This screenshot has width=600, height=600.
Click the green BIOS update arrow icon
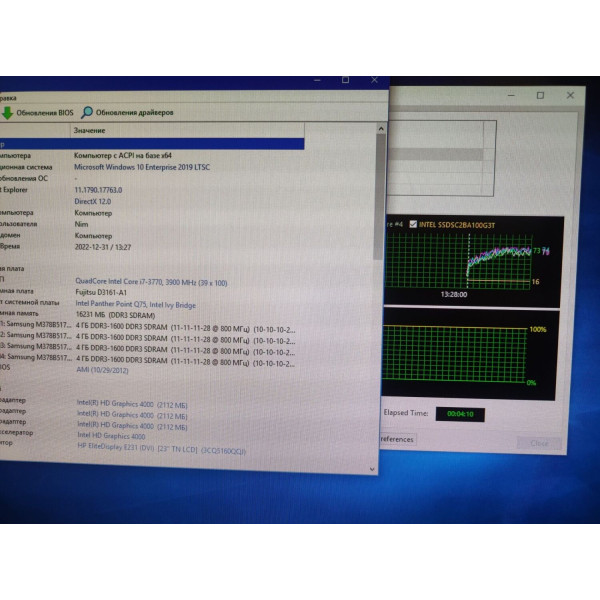click(x=7, y=113)
